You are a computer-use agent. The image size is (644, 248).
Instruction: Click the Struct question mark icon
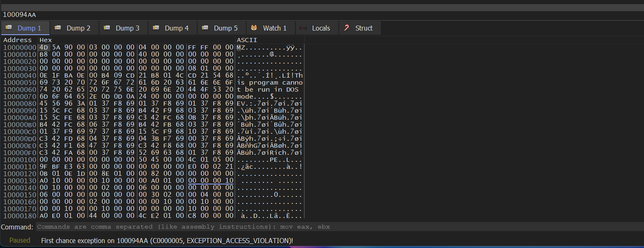(347, 28)
